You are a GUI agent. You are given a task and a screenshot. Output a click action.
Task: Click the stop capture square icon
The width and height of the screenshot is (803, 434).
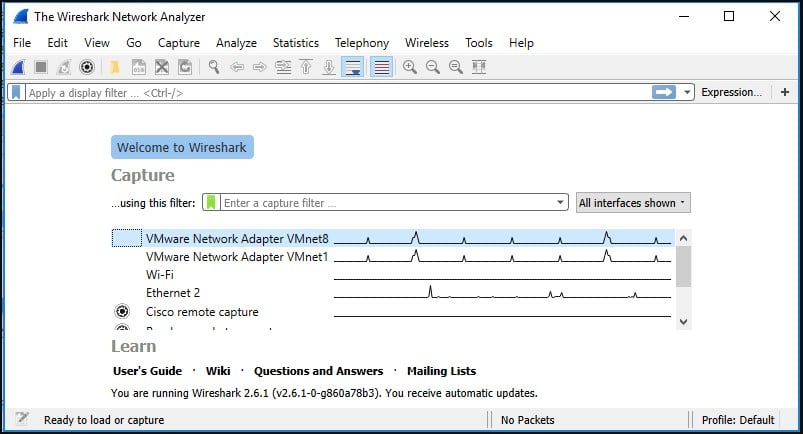41,67
